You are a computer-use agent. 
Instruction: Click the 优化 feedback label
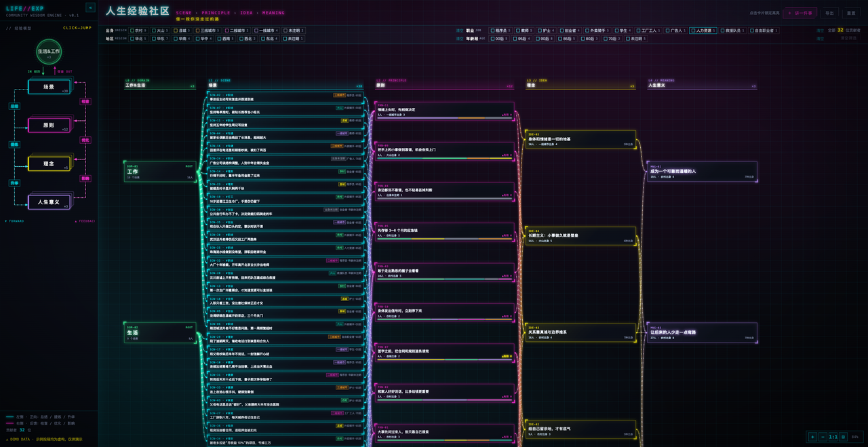pyautogui.click(x=85, y=140)
